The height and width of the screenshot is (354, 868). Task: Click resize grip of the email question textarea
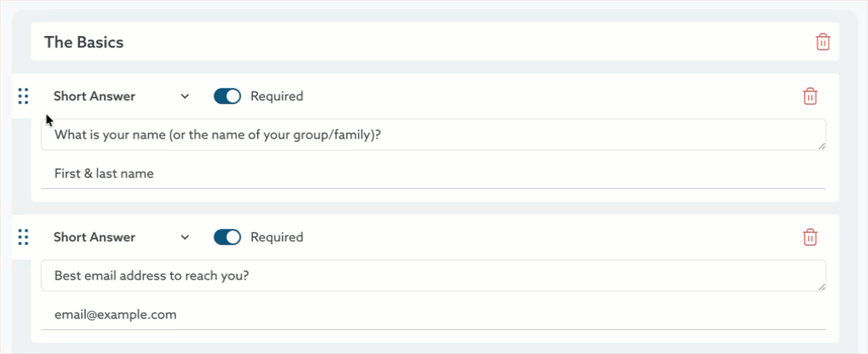pos(822,287)
